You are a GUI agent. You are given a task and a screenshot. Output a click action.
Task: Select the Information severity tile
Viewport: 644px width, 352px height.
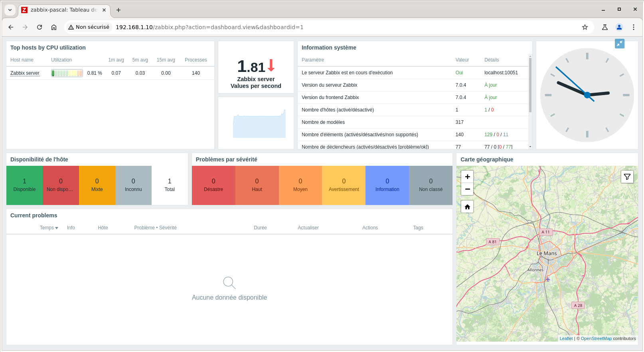pyautogui.click(x=387, y=185)
